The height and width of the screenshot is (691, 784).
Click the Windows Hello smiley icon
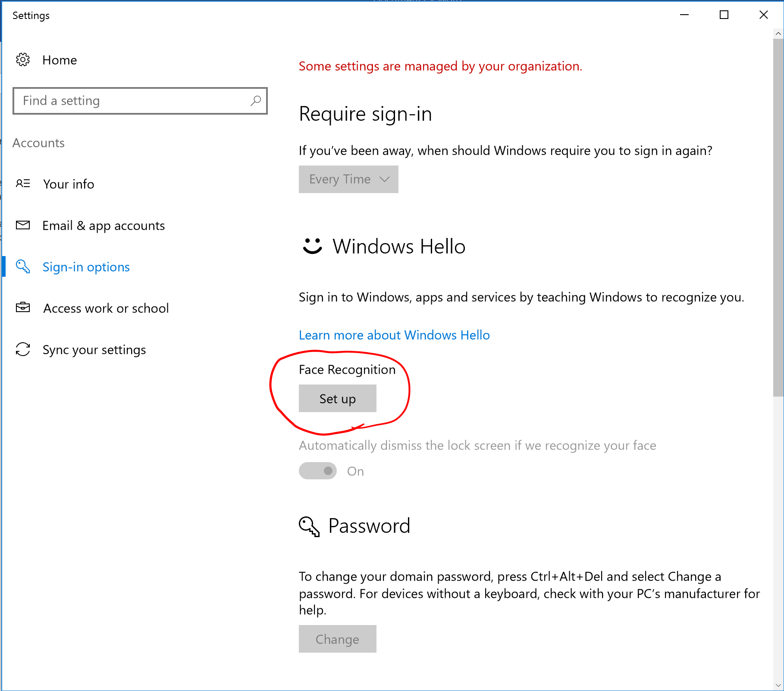(313, 246)
